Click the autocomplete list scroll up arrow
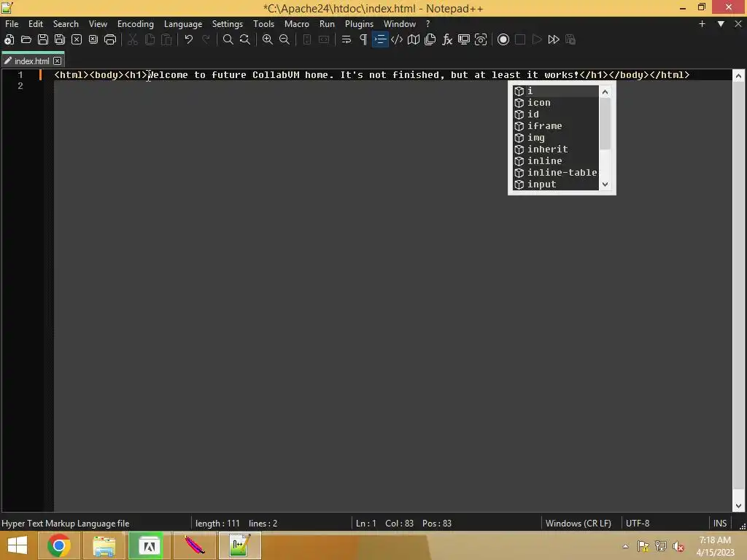The image size is (747, 560). tap(605, 92)
